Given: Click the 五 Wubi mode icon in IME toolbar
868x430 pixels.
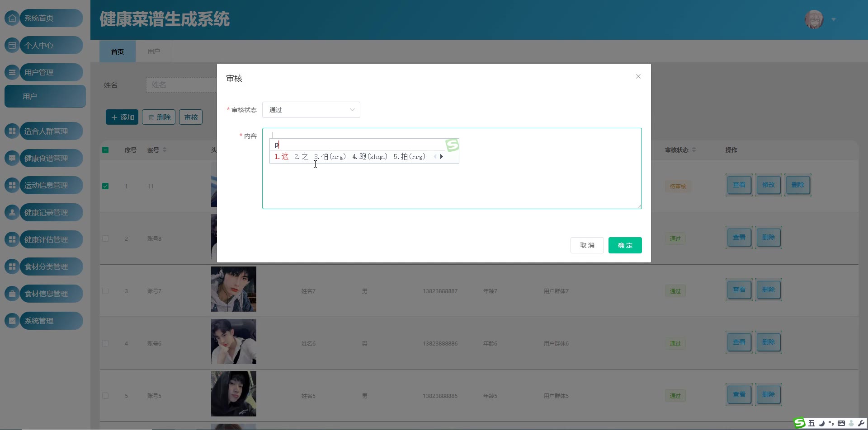Looking at the screenshot, I should pos(811,423).
